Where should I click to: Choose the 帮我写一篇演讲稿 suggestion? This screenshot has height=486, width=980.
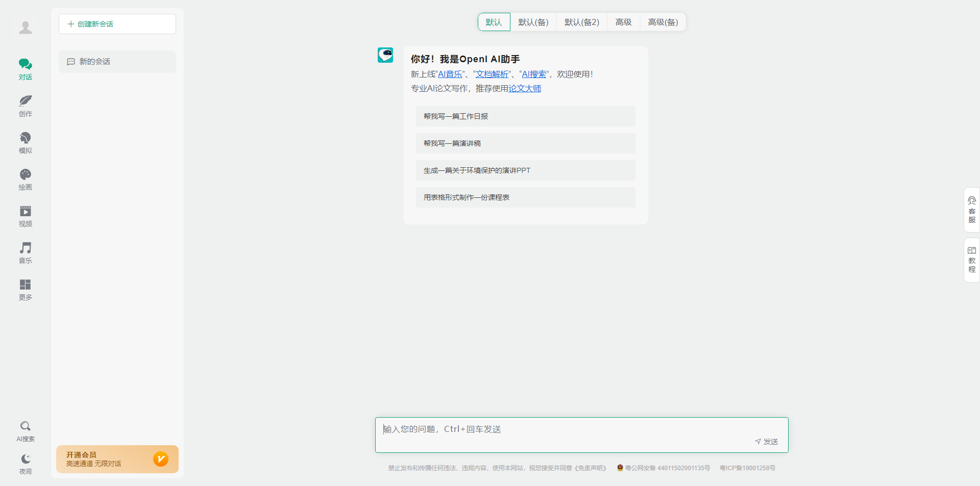pos(526,143)
